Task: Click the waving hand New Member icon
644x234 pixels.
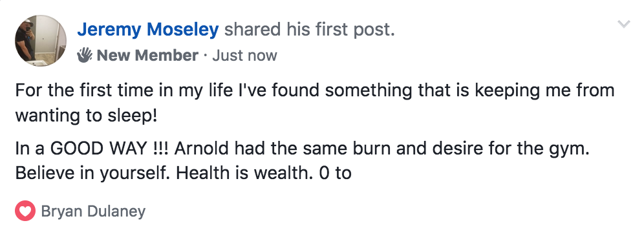Action: tap(85, 55)
